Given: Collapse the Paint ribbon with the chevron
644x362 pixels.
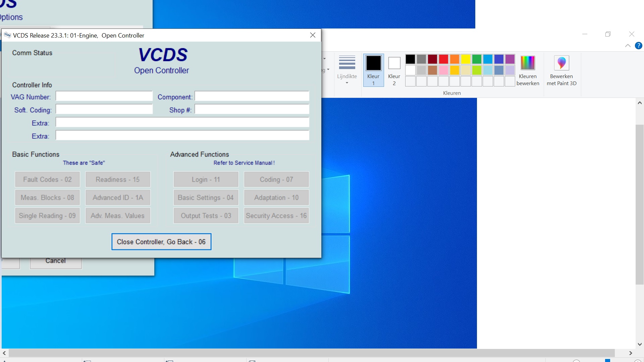Looking at the screenshot, I should pos(628,46).
